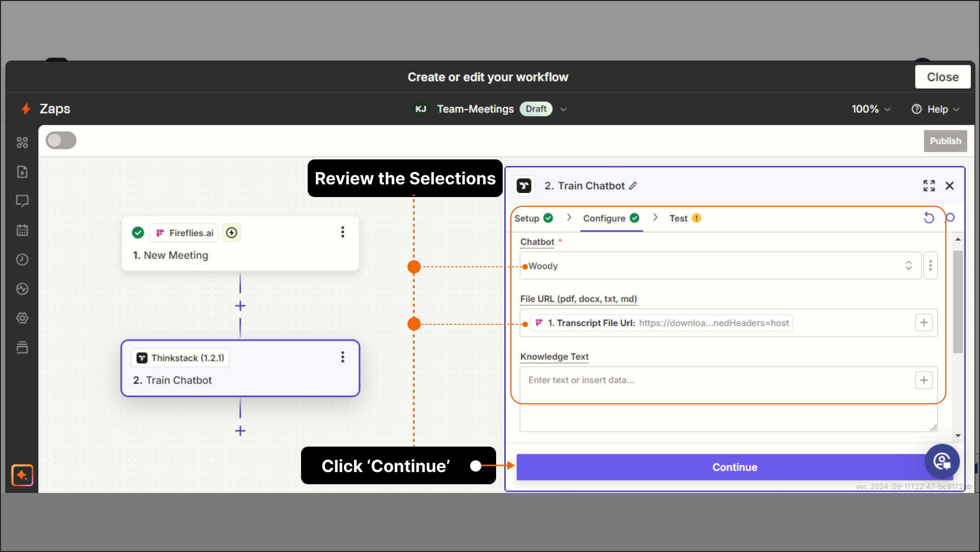The width and height of the screenshot is (980, 552).
Task: Open the history clock sidebar icon
Action: pyautogui.click(x=22, y=260)
